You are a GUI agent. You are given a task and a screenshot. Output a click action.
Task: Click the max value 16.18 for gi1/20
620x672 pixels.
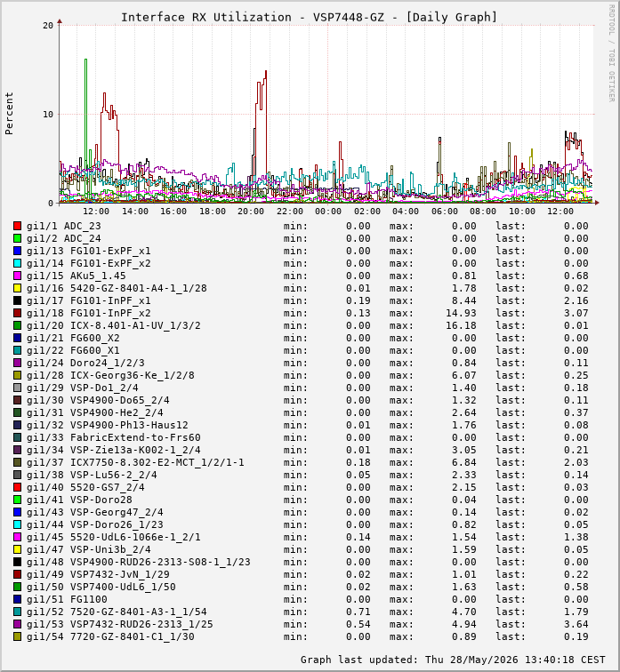[461, 325]
